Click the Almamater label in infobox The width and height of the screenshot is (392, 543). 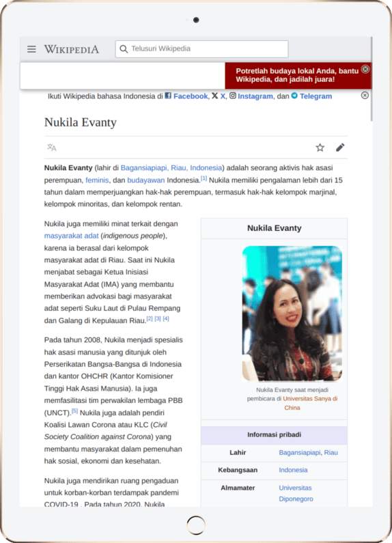[x=238, y=488]
